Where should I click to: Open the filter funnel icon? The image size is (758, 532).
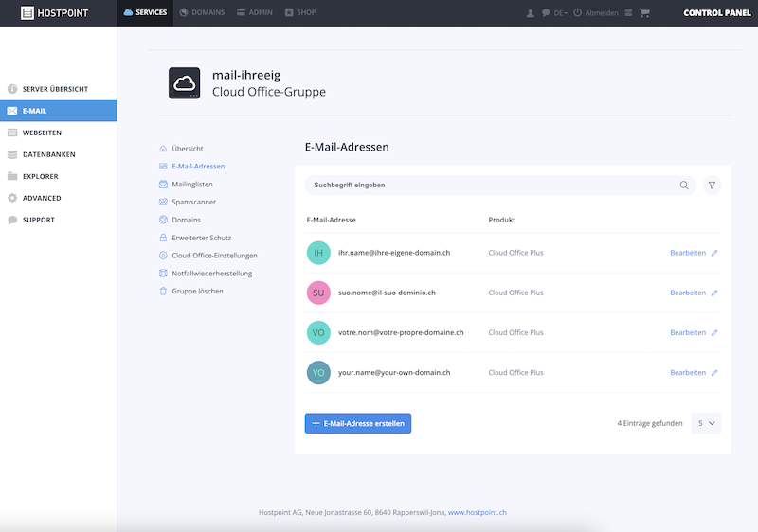[x=712, y=185]
